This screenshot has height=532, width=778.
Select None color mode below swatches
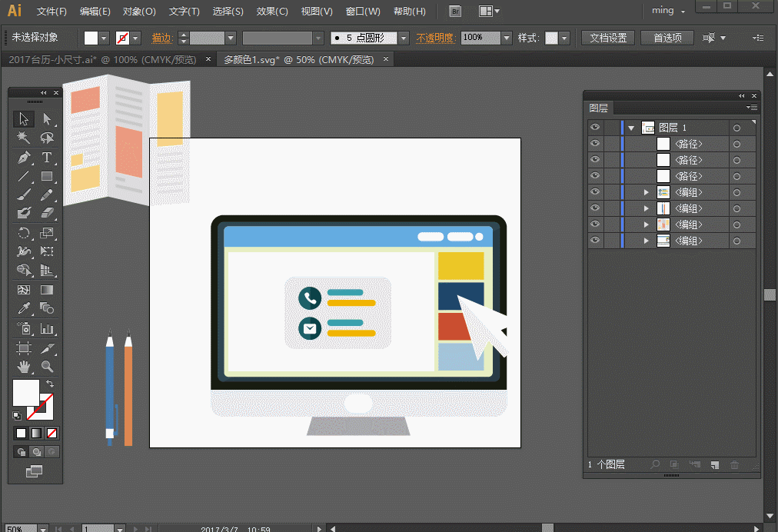click(52, 434)
